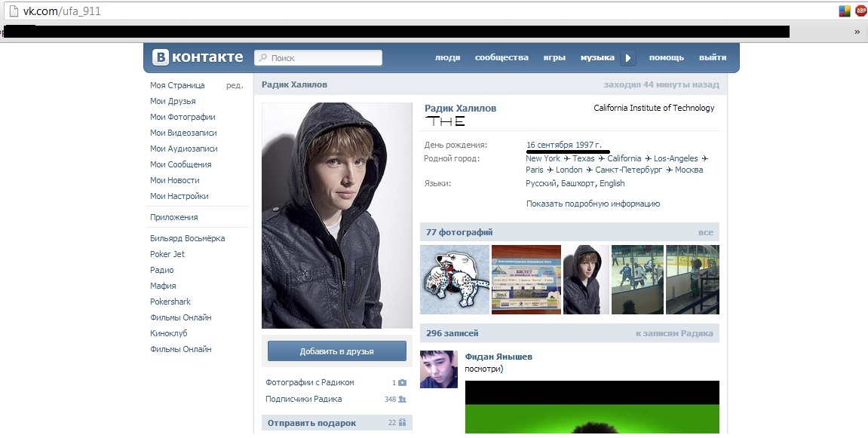Click Фидан Янышев avatar picture
Image resolution: width=868 pixels, height=438 pixels.
(439, 369)
